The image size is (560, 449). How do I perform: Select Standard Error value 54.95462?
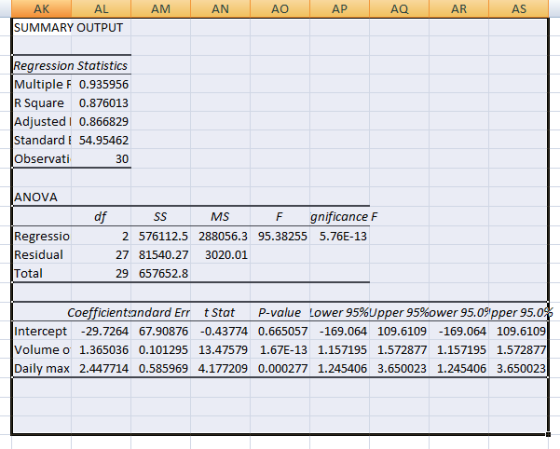pyautogui.click(x=101, y=140)
